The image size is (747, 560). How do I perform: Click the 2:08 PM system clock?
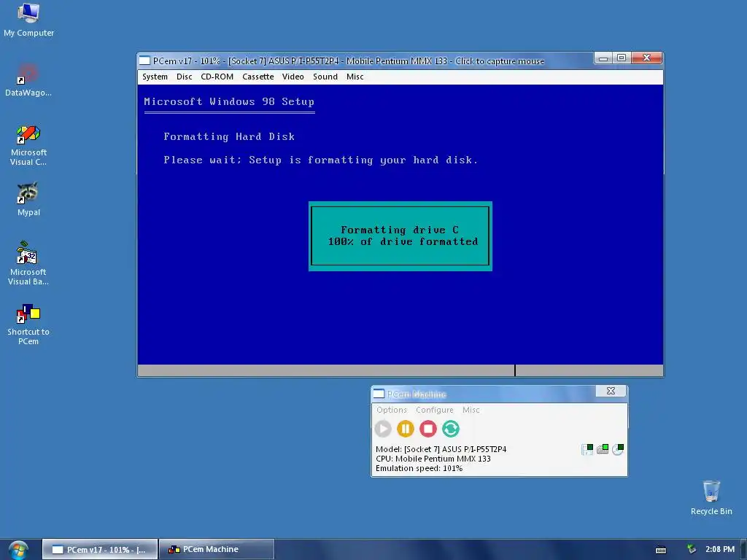[720, 549]
